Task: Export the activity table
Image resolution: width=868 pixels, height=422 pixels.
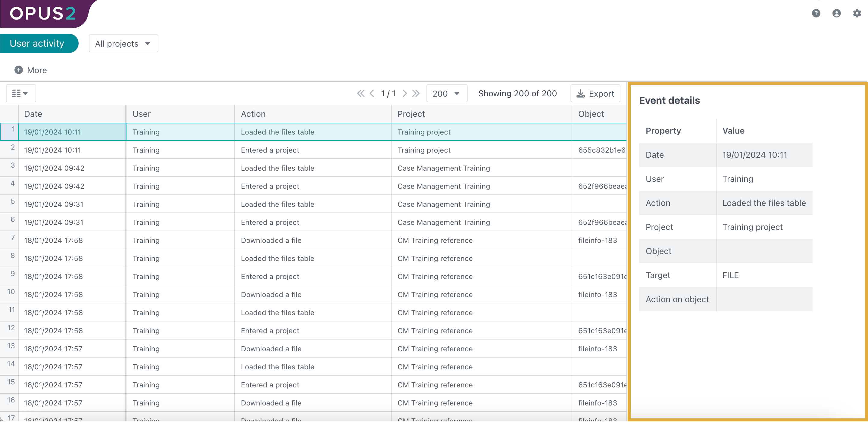Action: 595,94
